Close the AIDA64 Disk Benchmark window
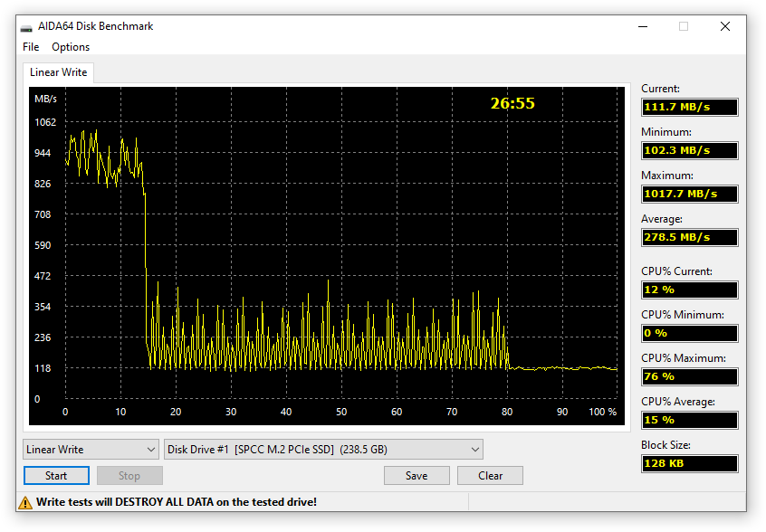The height and width of the screenshot is (532, 766). [x=725, y=27]
